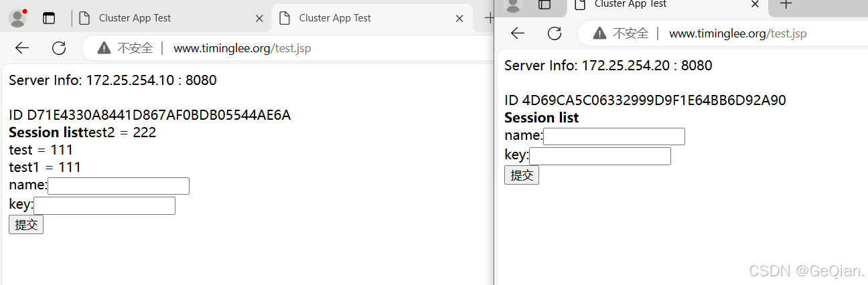Click the 提交 button on 172.25.254.20 page
Screen dimensions: 868x285
pos(522,175)
